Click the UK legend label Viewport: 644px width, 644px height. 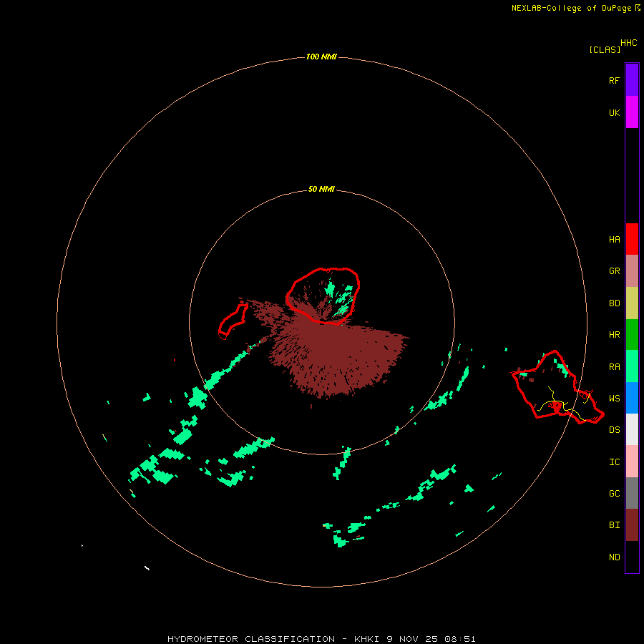[614, 112]
